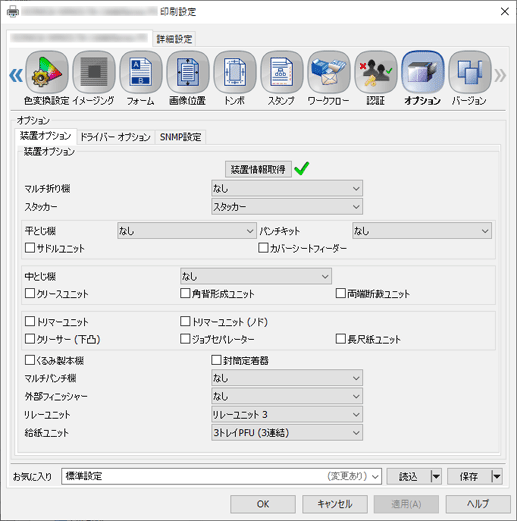Enable the カバーシートフィーダー checkbox

click(x=263, y=248)
